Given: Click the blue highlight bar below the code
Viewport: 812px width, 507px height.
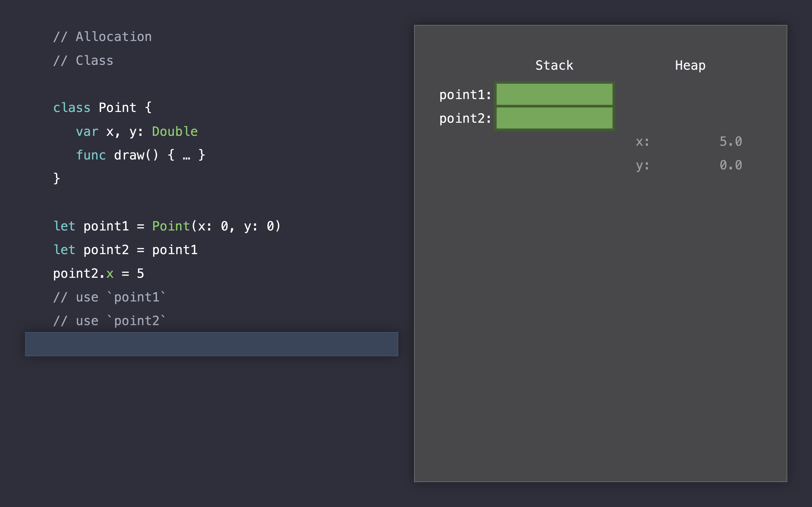Looking at the screenshot, I should click(211, 344).
